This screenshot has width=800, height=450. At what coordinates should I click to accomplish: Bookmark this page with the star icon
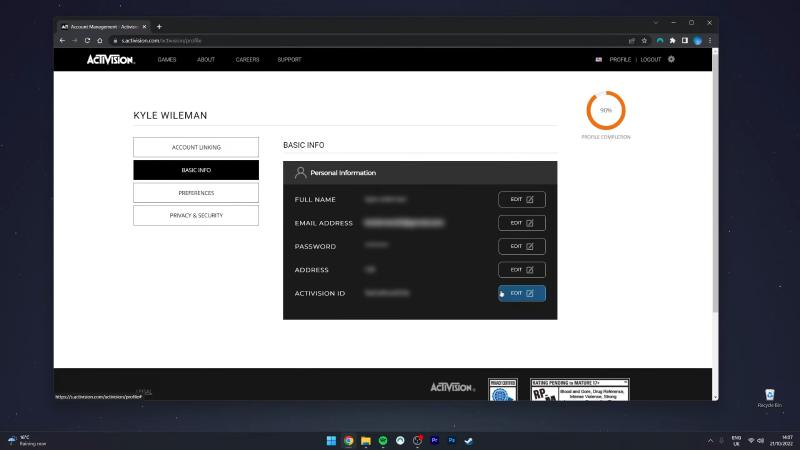[644, 41]
